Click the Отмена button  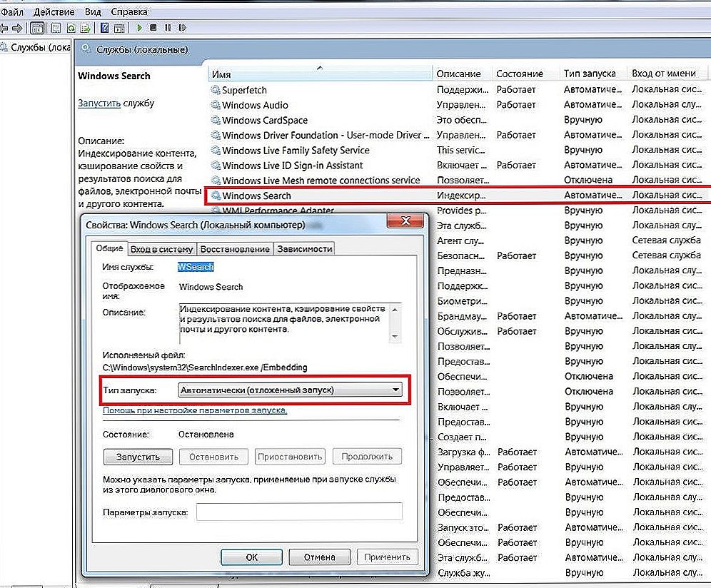[x=319, y=557]
